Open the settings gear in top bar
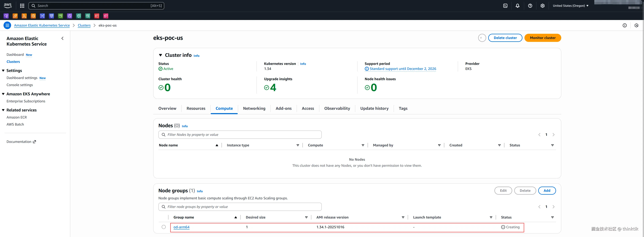 tap(542, 6)
